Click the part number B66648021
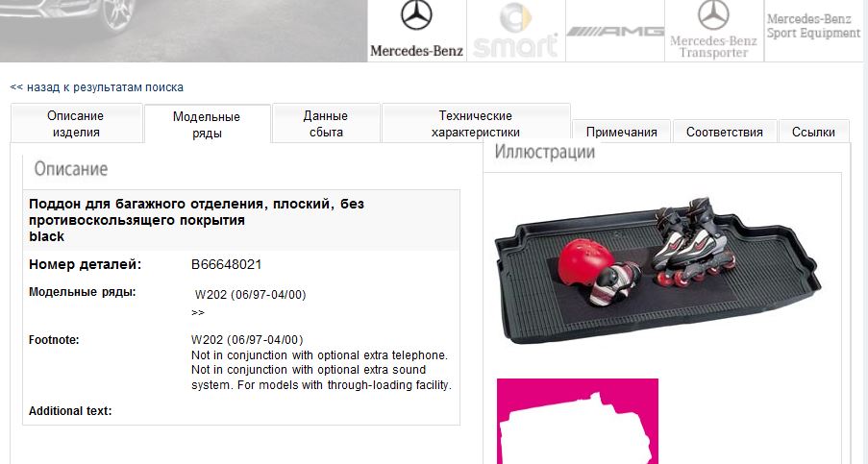 point(227,264)
